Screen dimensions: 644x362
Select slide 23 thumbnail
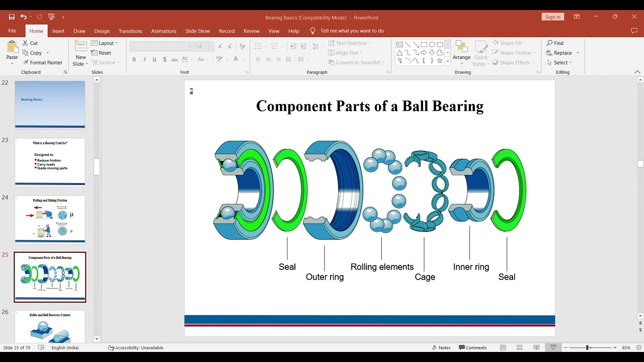(x=50, y=162)
